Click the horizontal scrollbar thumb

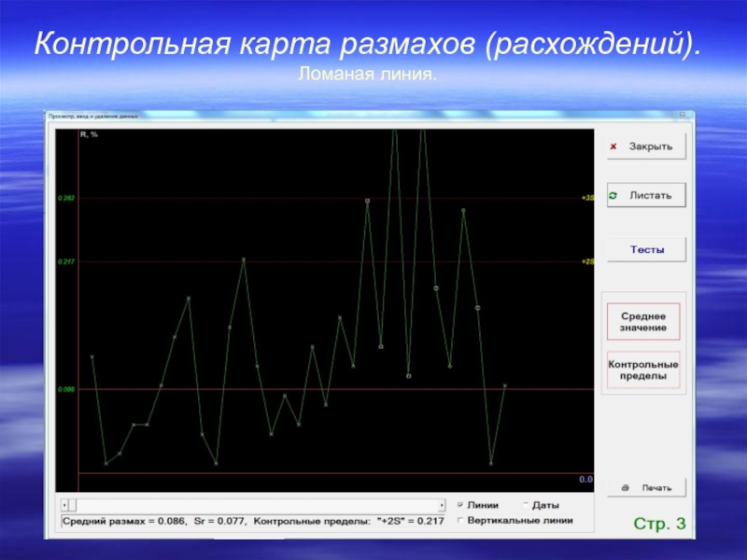[x=73, y=505]
